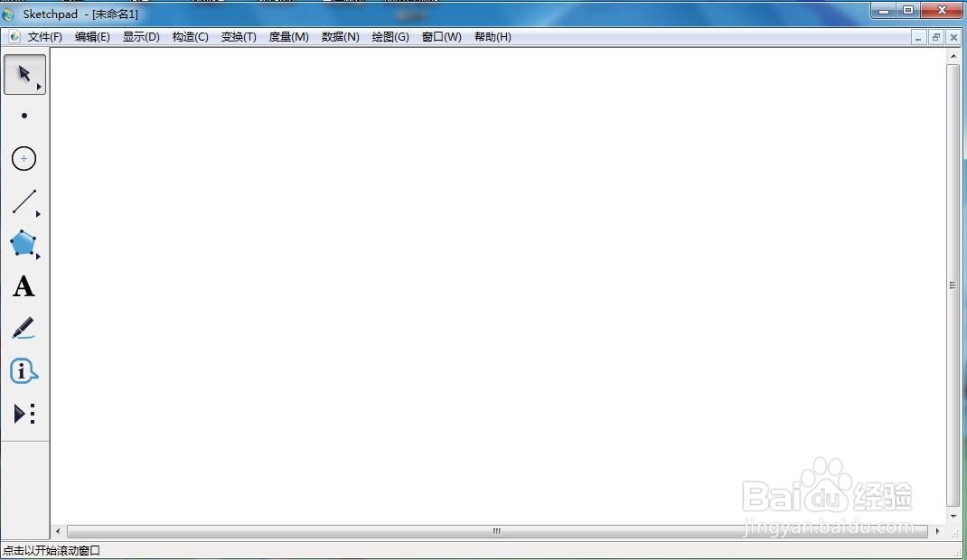Image resolution: width=967 pixels, height=560 pixels.
Task: Open the 绘图(G) menu
Action: coord(390,37)
